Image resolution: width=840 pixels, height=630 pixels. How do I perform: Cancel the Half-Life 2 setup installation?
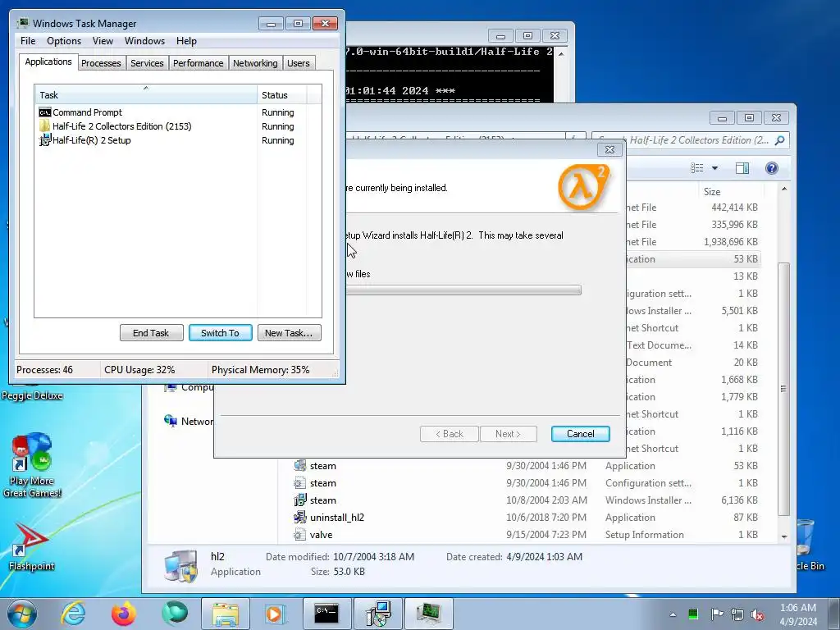tap(580, 434)
